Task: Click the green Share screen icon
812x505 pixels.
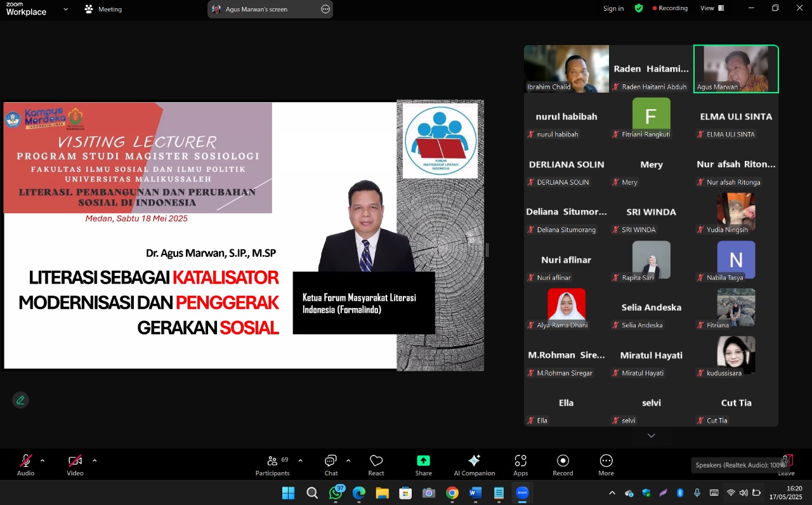Action: coord(423,464)
